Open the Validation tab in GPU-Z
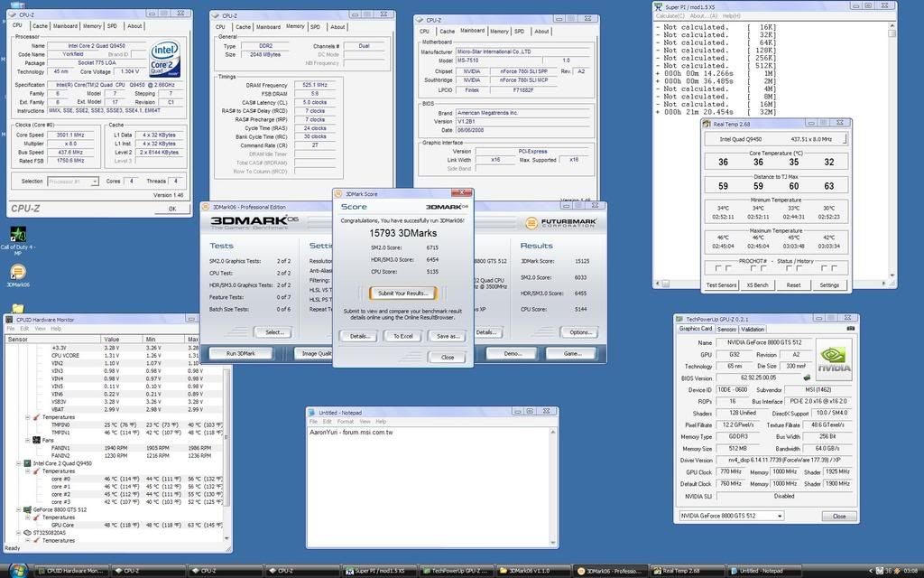Screen dimensions: 924x578 [x=752, y=329]
